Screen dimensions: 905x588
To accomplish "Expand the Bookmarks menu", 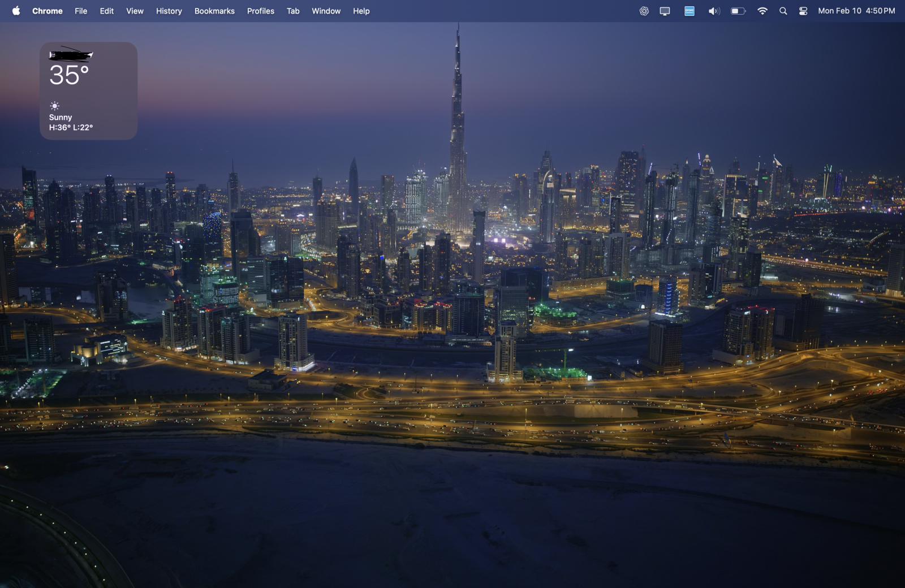I will 214,11.
